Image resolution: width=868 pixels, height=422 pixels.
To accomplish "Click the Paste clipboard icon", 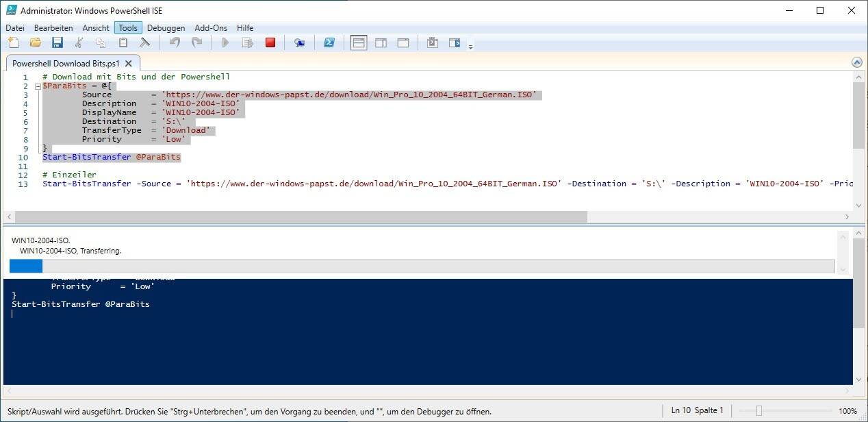I will click(123, 42).
